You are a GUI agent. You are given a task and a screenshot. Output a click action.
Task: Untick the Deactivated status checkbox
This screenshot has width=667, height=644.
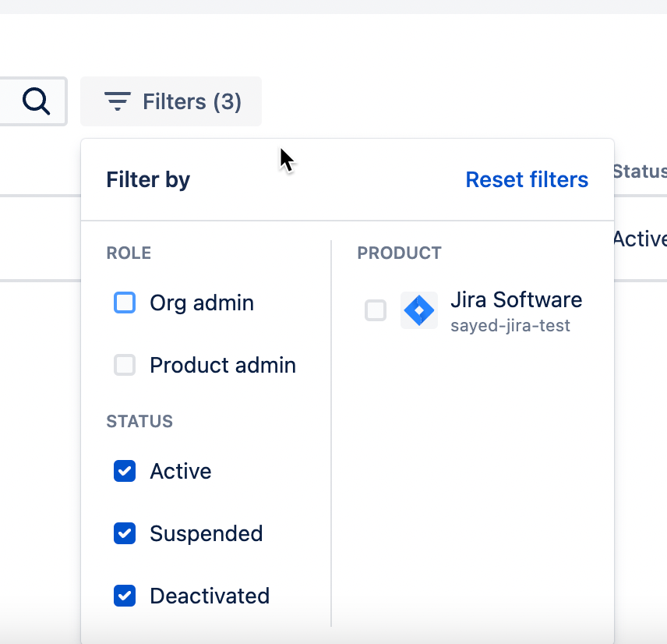125,596
